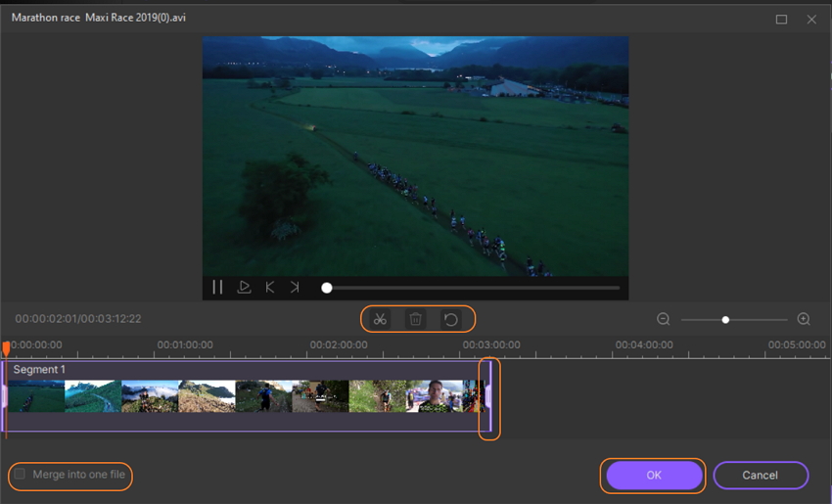The image size is (832, 504).
Task: Click the video preview frame
Action: [x=415, y=156]
